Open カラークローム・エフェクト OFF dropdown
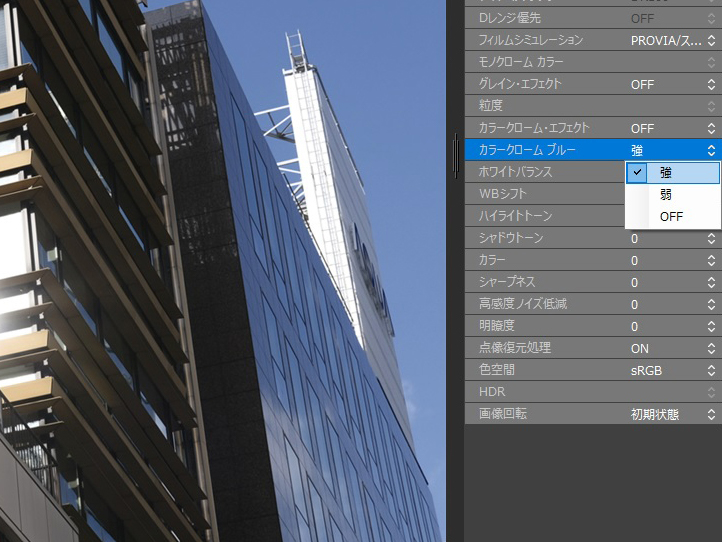 point(711,128)
